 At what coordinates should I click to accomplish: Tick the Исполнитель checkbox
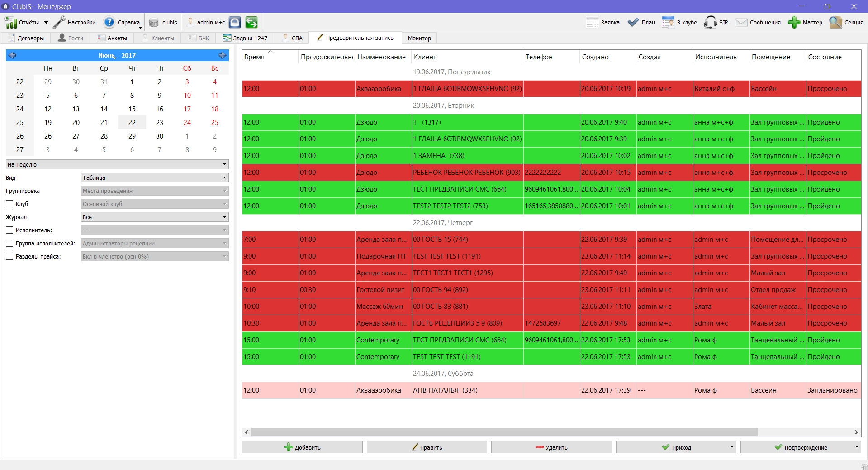tap(9, 230)
